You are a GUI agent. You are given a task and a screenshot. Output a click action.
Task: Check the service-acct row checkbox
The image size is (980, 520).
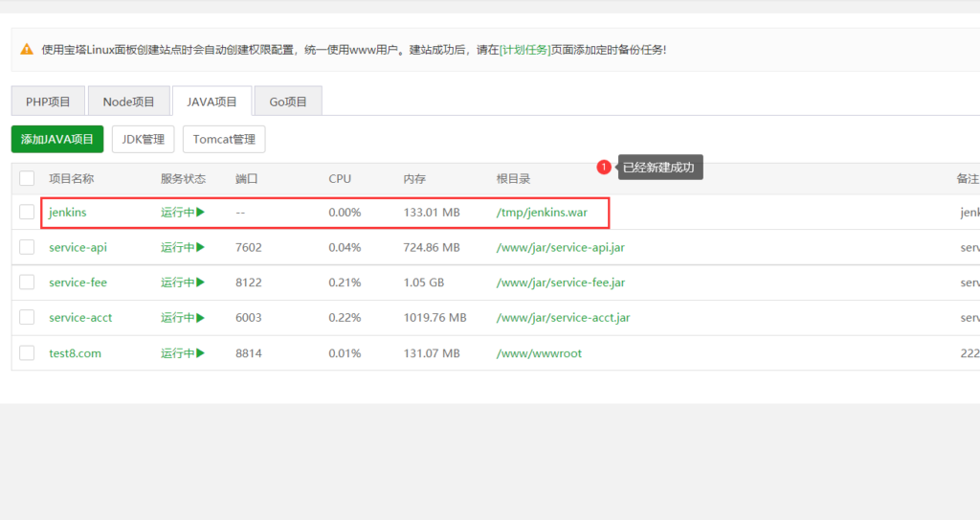click(27, 317)
